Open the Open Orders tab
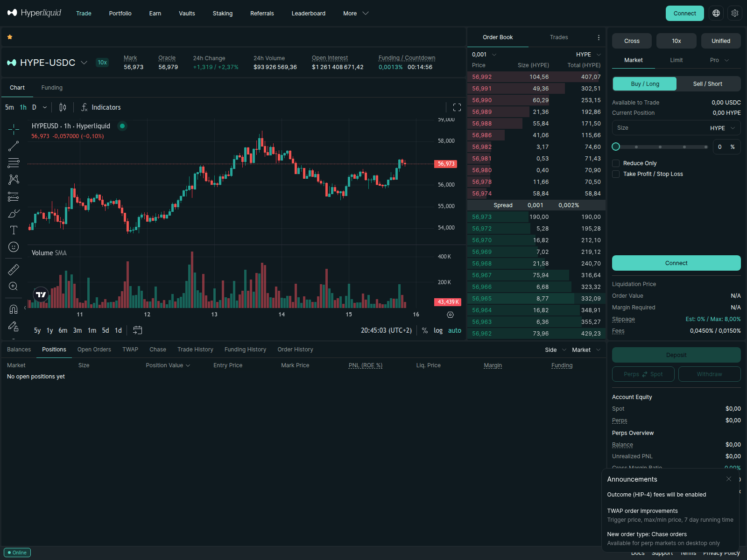 [94, 350]
